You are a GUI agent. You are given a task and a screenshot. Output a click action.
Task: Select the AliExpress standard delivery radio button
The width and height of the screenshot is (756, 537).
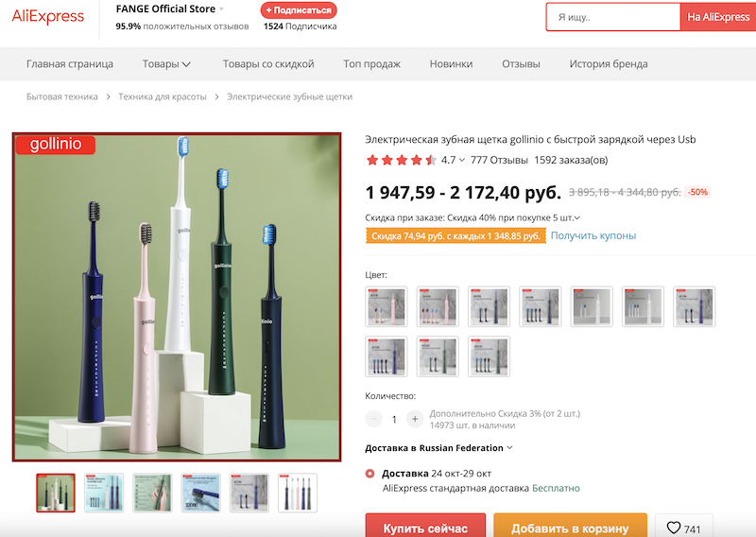click(369, 474)
